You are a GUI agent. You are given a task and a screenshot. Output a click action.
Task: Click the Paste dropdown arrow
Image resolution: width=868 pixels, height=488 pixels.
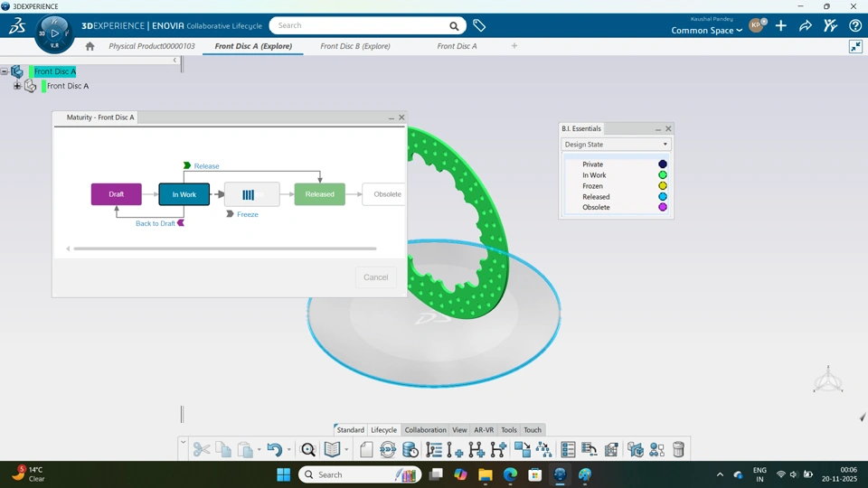coord(259,450)
